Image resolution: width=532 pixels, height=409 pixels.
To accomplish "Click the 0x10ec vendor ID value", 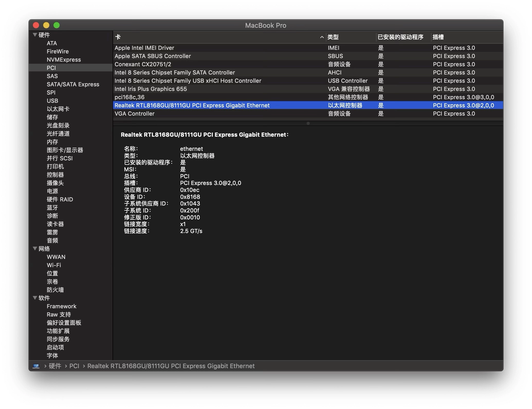I will (x=190, y=190).
